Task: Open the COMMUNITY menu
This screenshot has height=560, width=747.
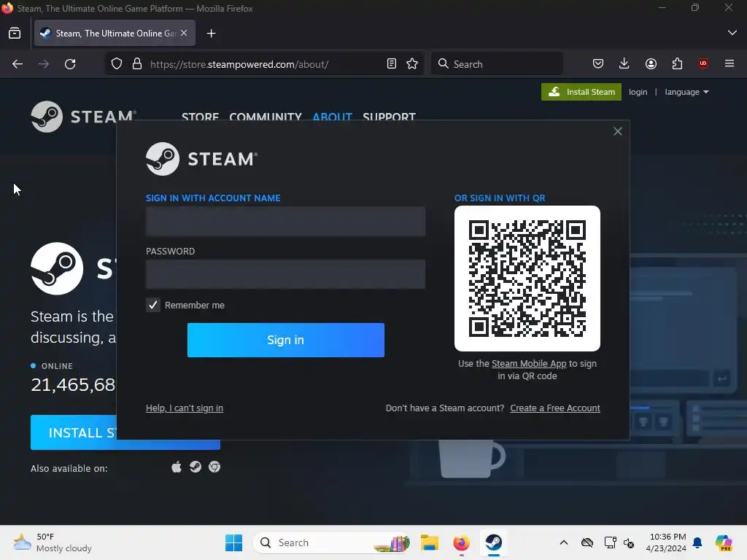Action: click(266, 117)
